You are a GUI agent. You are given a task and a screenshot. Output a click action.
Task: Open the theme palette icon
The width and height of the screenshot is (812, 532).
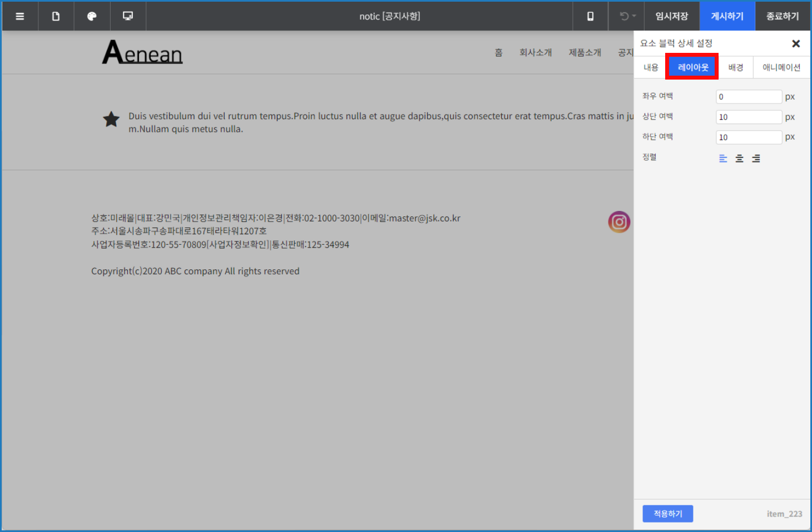pos(92,16)
